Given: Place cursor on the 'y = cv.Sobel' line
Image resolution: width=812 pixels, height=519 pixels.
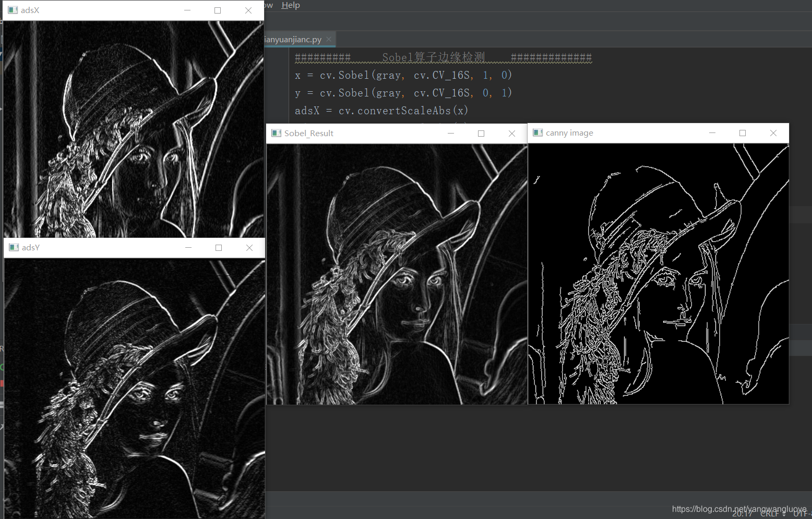Looking at the screenshot, I should (403, 93).
